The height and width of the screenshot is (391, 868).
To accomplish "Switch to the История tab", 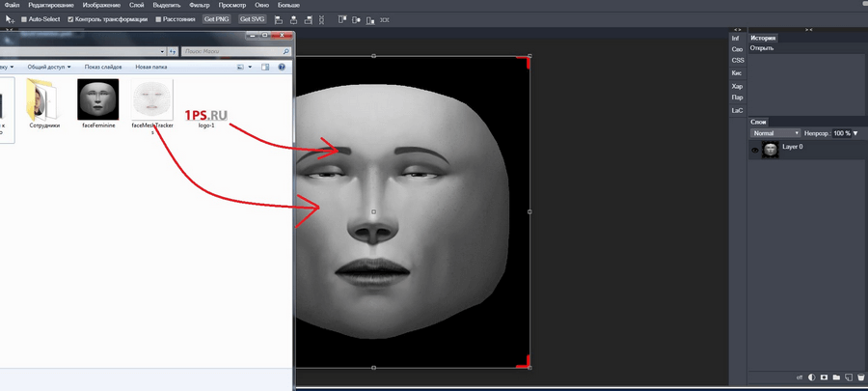I will [x=763, y=39].
